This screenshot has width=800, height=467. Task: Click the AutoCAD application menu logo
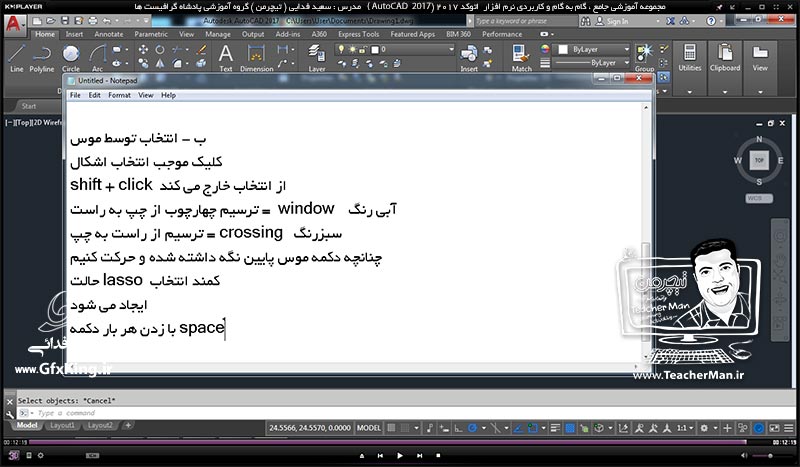click(14, 24)
